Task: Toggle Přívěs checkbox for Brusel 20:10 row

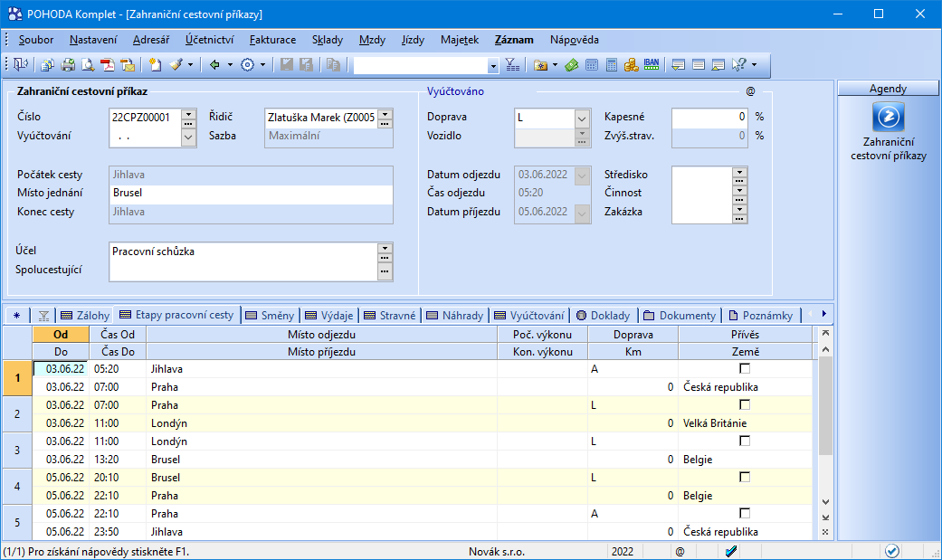Action: tap(745, 477)
